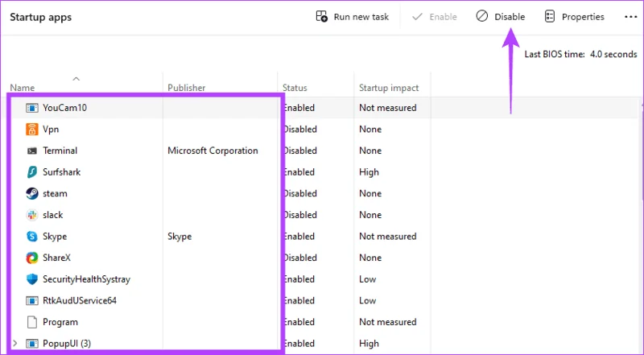
Task: Select the RtkAudUService64 entry name
Action: [80, 301]
